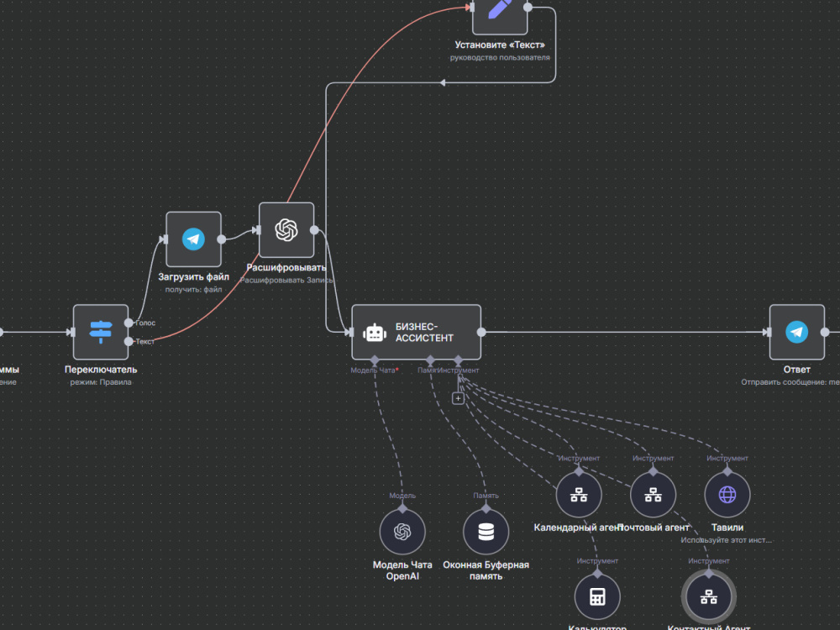This screenshot has height=630, width=840.
Task: Click the input connector of БИЗНЕС-АССИСТЕНТ node
Action: coord(351,332)
